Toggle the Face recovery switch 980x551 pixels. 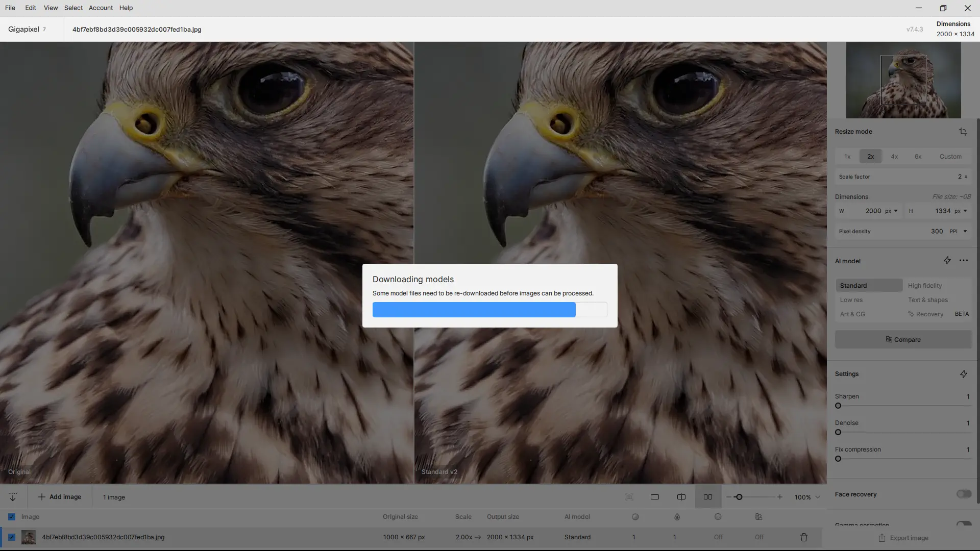point(963,494)
